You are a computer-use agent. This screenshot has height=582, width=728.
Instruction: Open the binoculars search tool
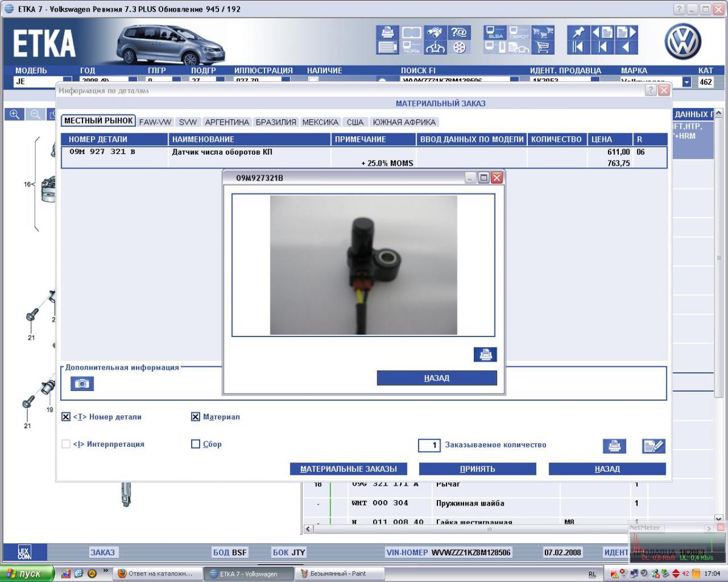pos(435,32)
